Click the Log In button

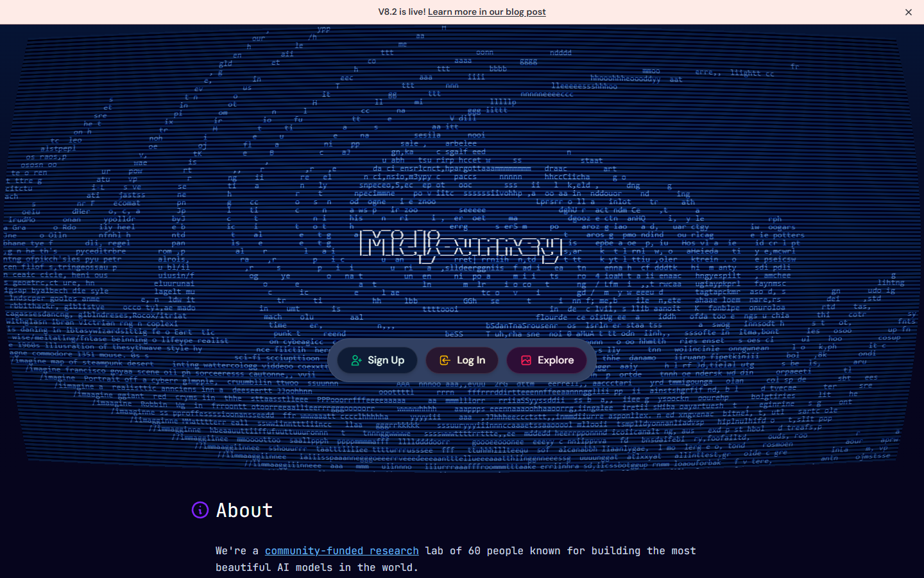coord(462,360)
